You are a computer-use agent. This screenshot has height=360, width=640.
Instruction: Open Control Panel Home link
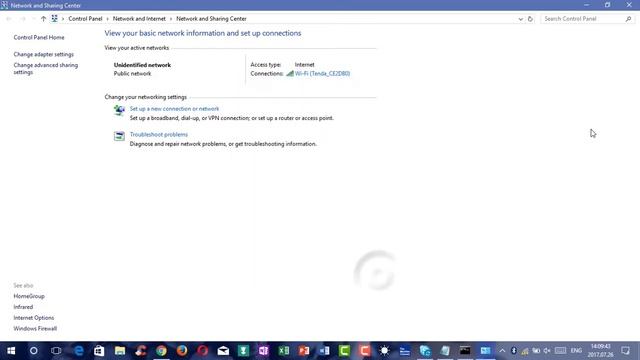click(x=39, y=37)
